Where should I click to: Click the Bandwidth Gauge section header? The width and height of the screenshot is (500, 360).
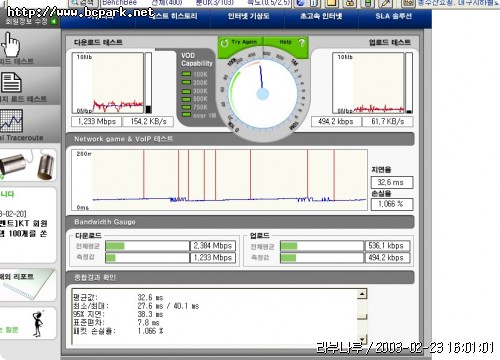coord(240,222)
